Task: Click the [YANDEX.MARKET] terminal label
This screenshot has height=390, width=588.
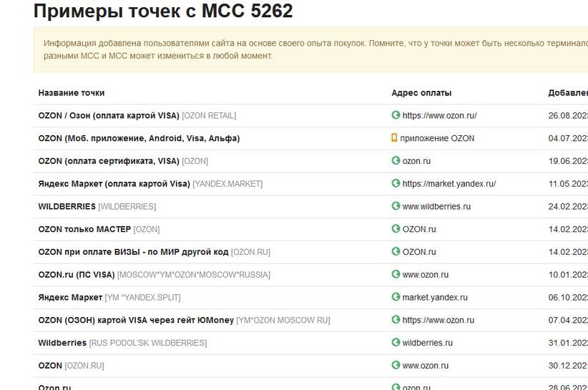Action: [x=227, y=184]
